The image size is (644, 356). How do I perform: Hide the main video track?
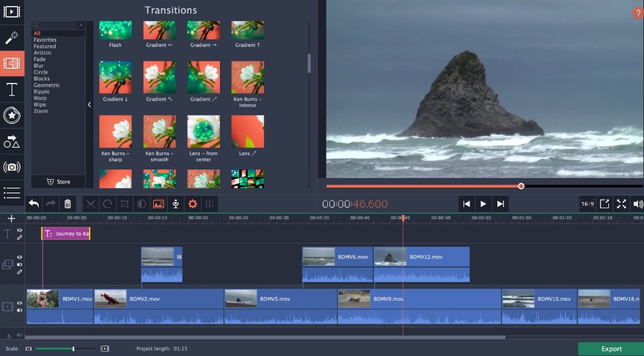(19, 303)
